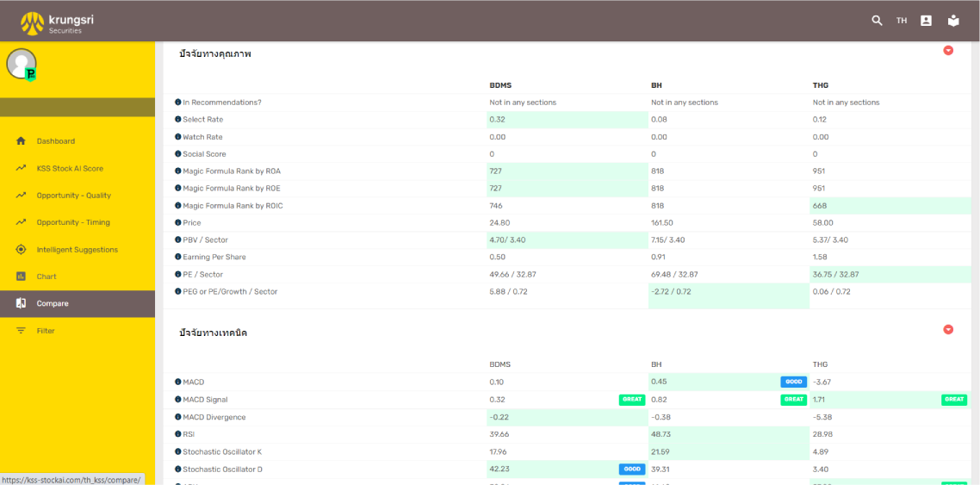Click the Opportunity - Quality trend icon
980x485 pixels.
[x=21, y=195]
